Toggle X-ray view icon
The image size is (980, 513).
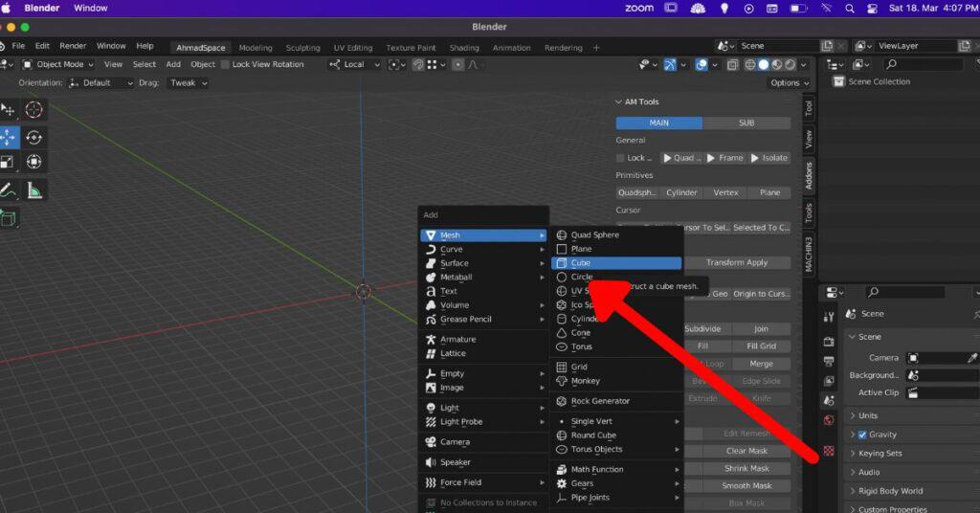coord(732,64)
